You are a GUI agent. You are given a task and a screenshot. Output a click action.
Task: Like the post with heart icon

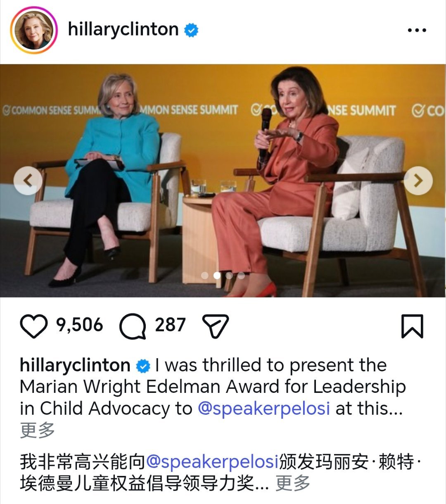[34, 326]
